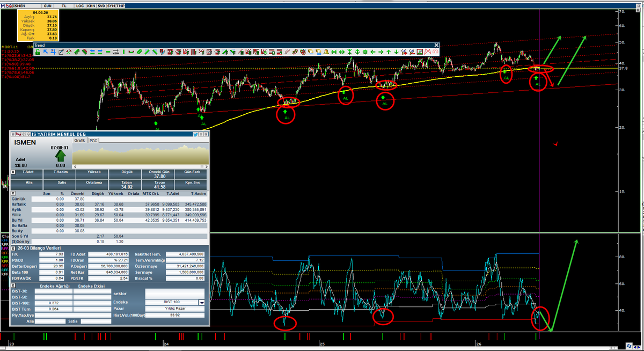The height and width of the screenshot is (351, 644).
Task: Click the double blue left-arrows icon
Action: click(92, 52)
